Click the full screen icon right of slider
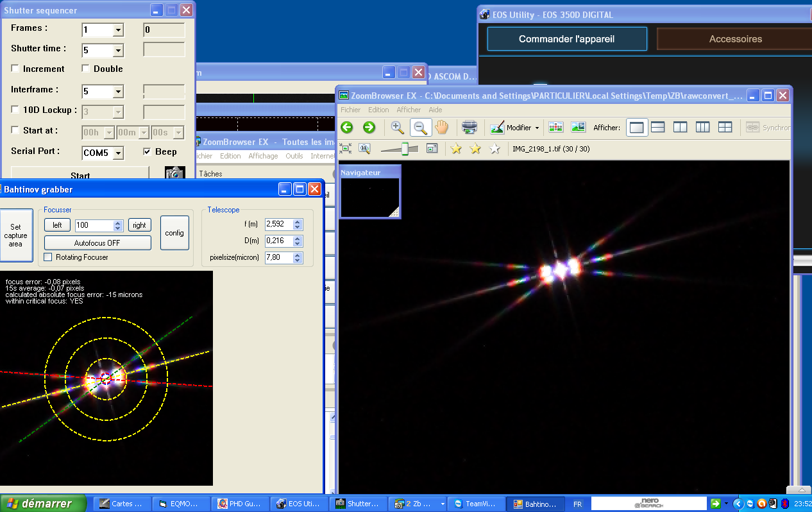812x512 pixels. point(432,149)
